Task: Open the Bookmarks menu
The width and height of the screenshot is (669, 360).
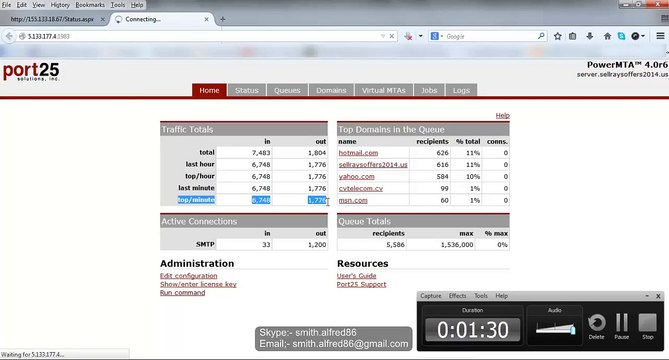Action: [x=90, y=5]
